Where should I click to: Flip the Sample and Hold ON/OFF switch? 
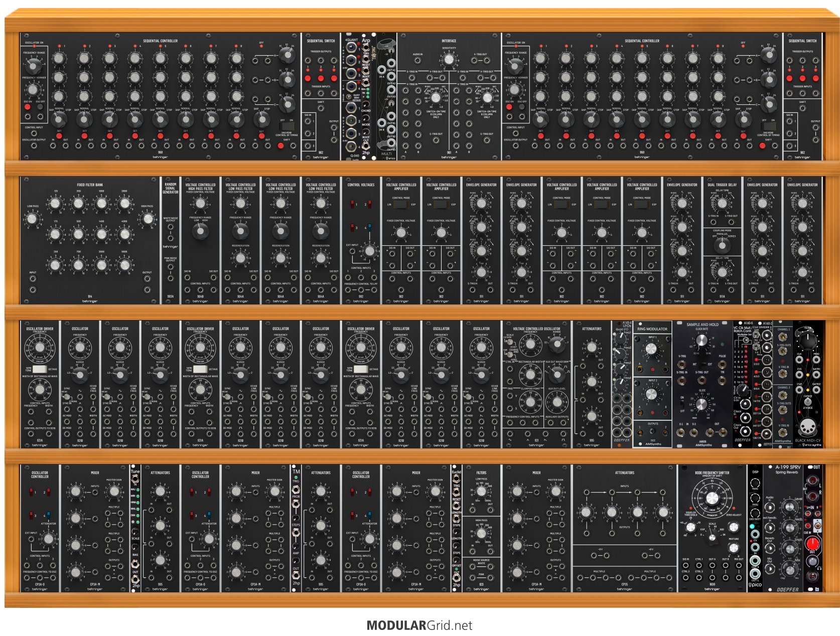pos(683,404)
